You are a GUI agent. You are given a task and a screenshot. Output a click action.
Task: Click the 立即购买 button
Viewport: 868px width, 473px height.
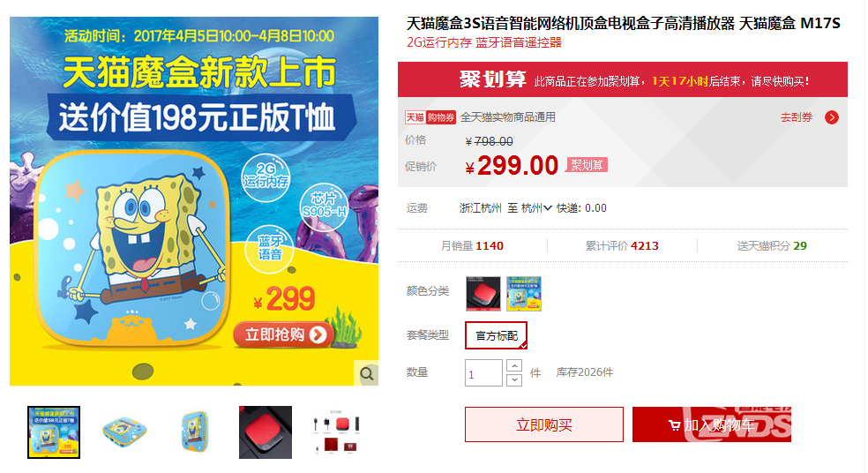coord(544,424)
